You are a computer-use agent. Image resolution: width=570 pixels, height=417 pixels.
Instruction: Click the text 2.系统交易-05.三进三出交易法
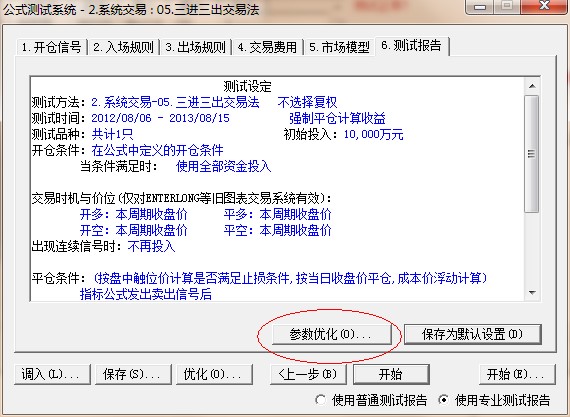(x=175, y=103)
